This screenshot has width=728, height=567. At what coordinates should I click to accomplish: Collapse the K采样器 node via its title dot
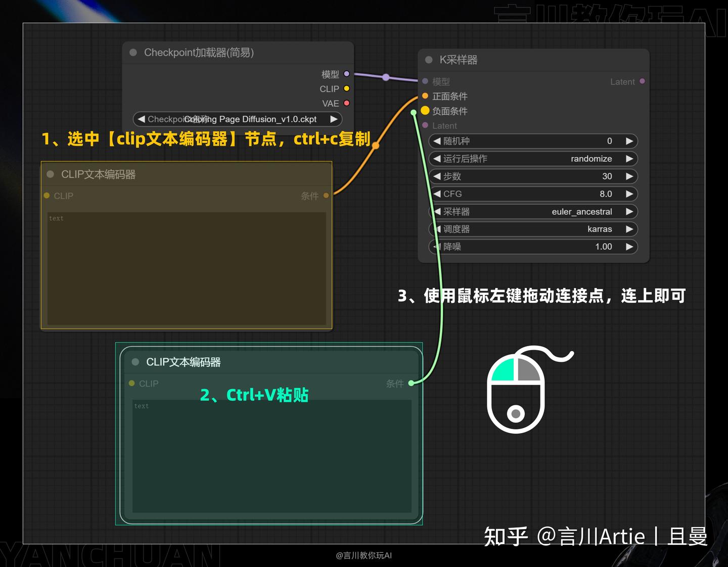429,60
